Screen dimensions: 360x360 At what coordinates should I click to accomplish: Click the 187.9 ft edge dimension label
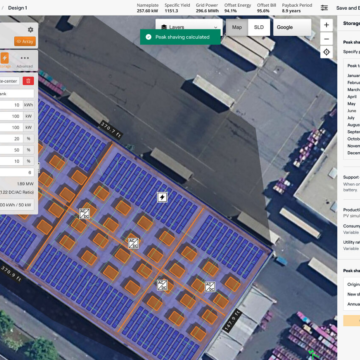(231, 320)
